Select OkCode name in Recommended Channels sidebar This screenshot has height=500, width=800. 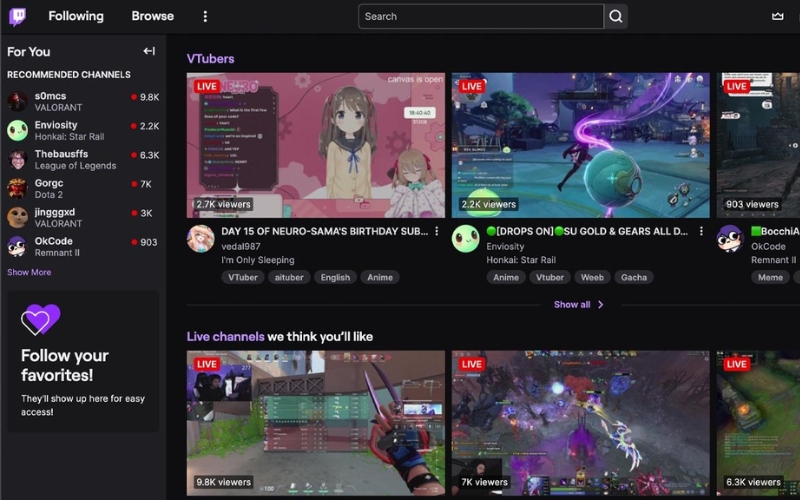point(54,241)
